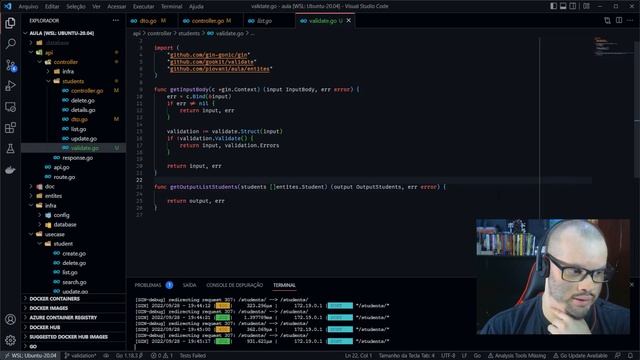Open the Customize Layout icon in title bar

(586, 6)
